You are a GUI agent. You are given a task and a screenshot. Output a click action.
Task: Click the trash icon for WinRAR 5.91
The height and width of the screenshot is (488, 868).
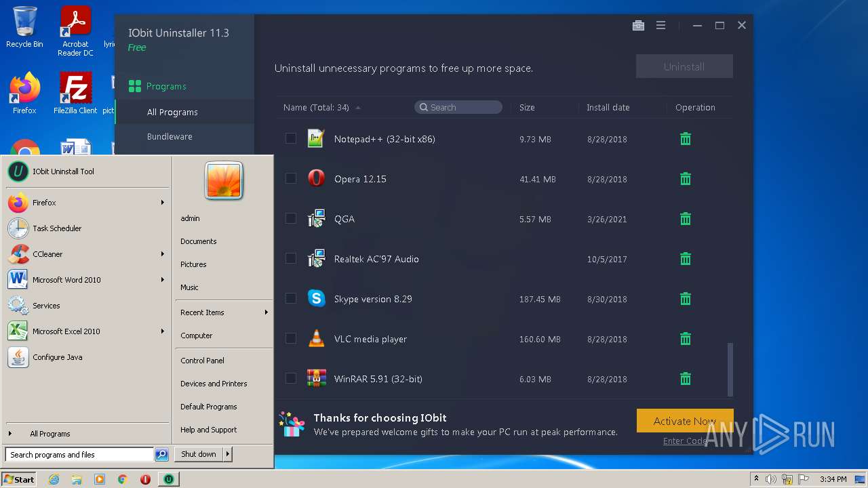coord(686,379)
